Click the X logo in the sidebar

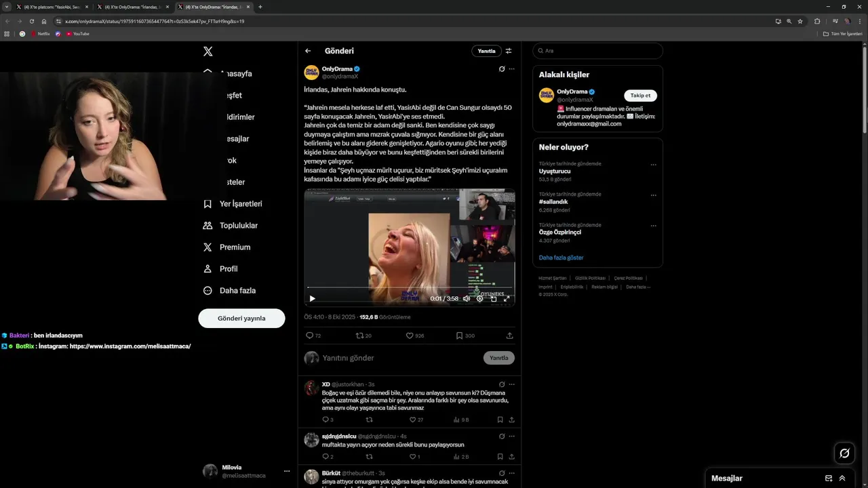point(208,52)
